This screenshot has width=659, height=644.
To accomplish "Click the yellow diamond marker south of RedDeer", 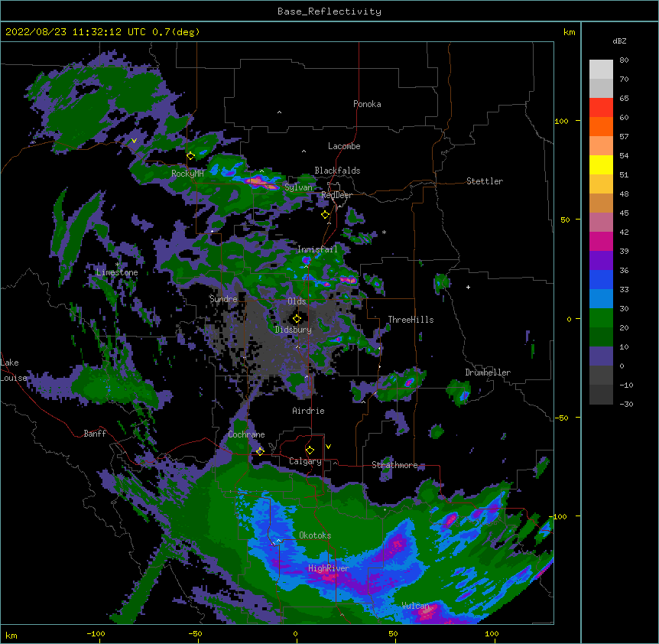I will 326,215.
